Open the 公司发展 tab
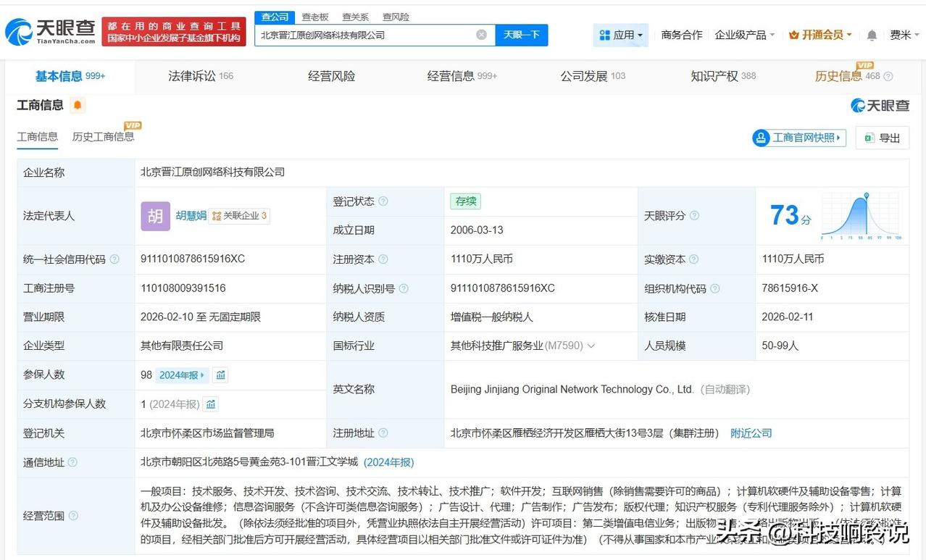926x560 pixels. pyautogui.click(x=593, y=76)
